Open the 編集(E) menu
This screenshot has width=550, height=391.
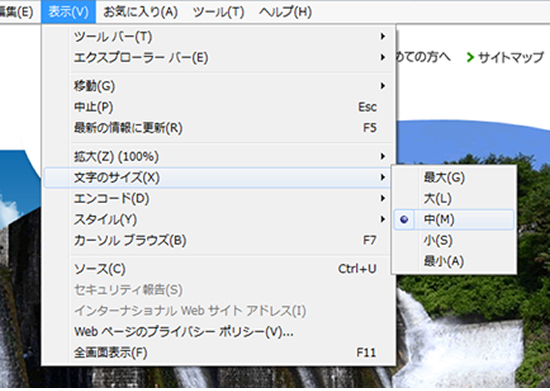tap(16, 12)
